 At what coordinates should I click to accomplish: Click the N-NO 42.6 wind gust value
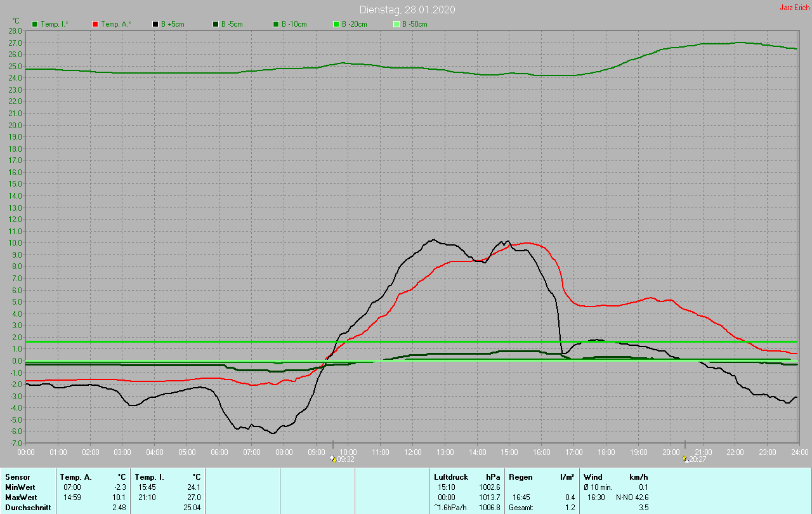coord(632,497)
